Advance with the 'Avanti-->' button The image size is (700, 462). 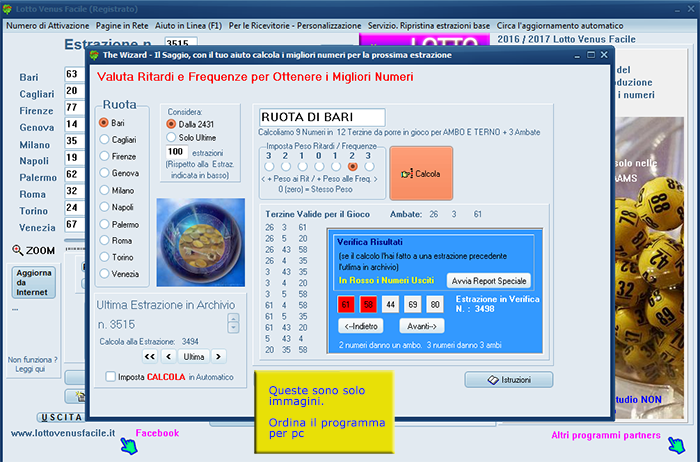422,326
